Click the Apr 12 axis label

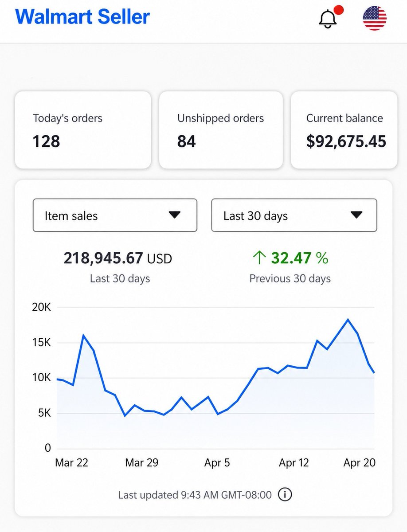pyautogui.click(x=294, y=463)
